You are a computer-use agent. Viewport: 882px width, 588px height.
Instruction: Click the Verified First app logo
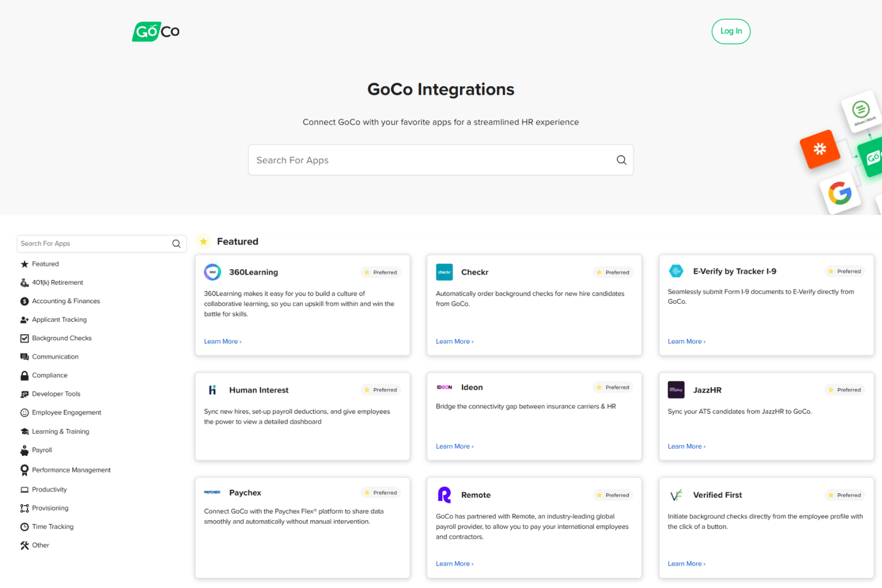coord(676,495)
